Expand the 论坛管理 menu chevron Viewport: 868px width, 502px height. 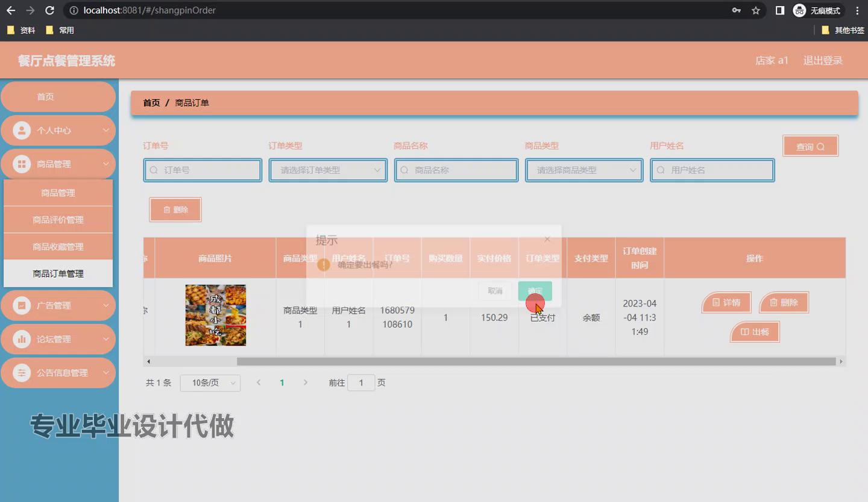point(105,339)
